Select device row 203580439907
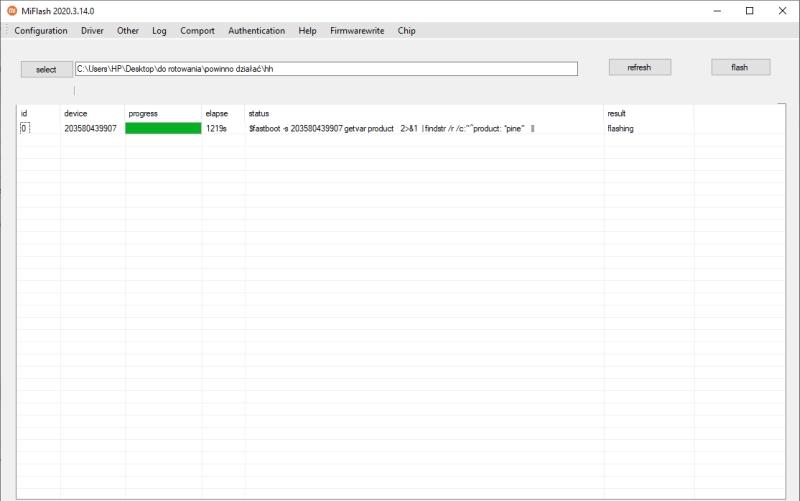The height and width of the screenshot is (501, 800). pyautogui.click(x=90, y=128)
